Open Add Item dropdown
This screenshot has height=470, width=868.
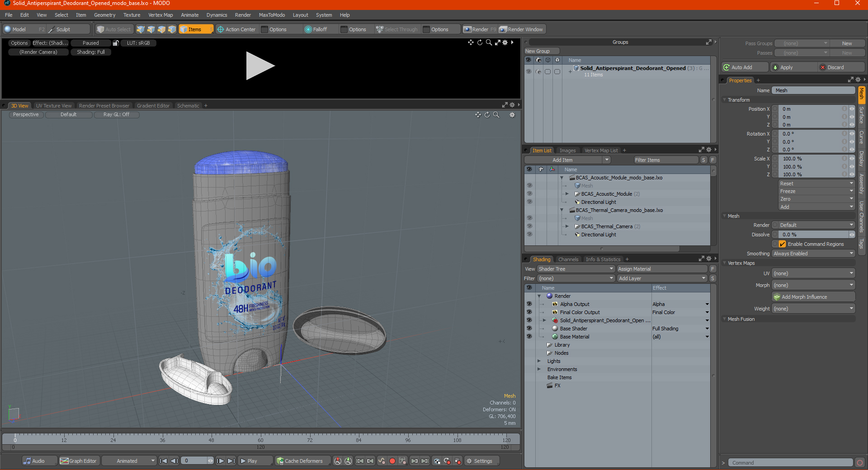point(567,160)
